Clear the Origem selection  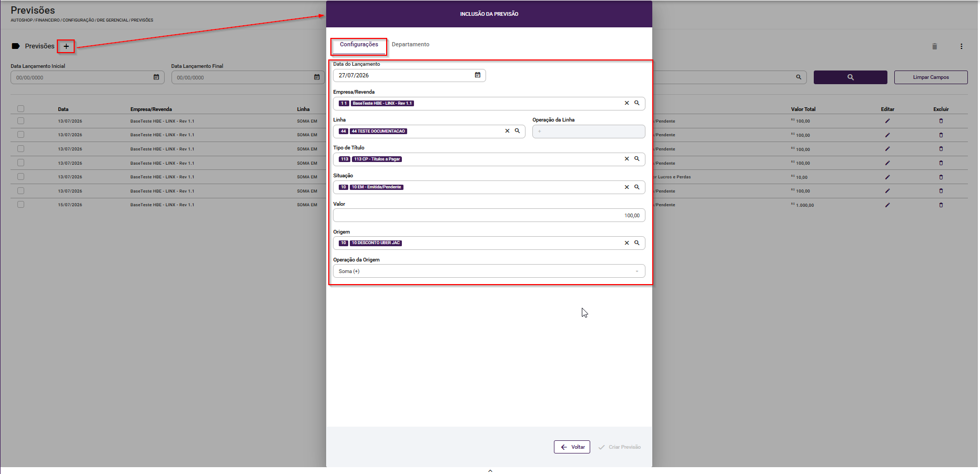pyautogui.click(x=627, y=243)
